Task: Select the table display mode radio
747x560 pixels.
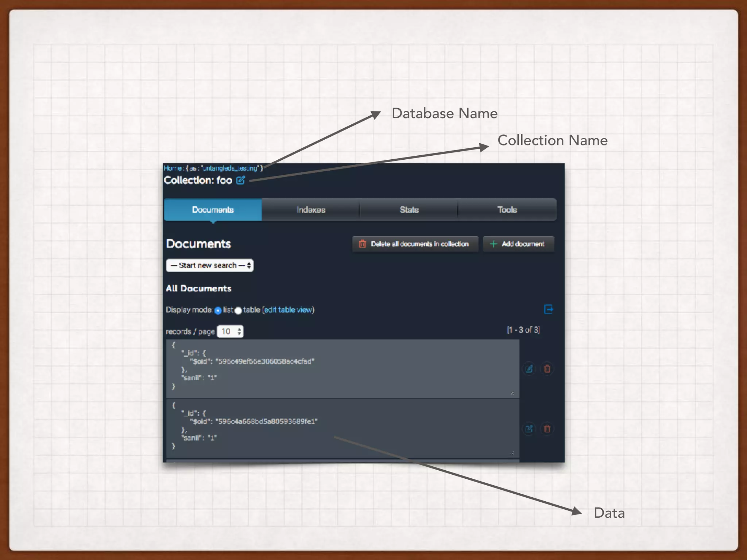Action: click(x=238, y=310)
